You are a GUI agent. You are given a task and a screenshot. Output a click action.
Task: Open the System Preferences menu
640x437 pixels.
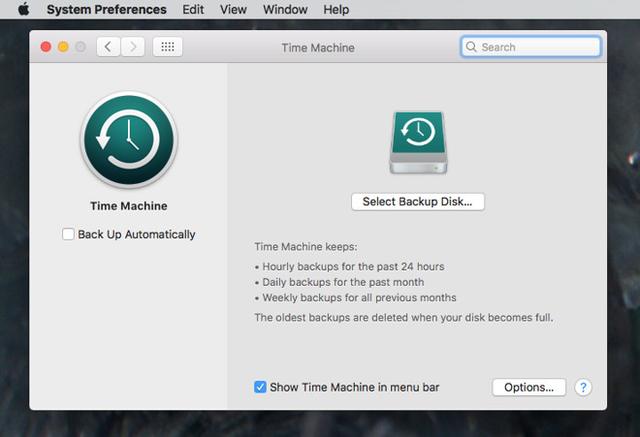[x=106, y=10]
